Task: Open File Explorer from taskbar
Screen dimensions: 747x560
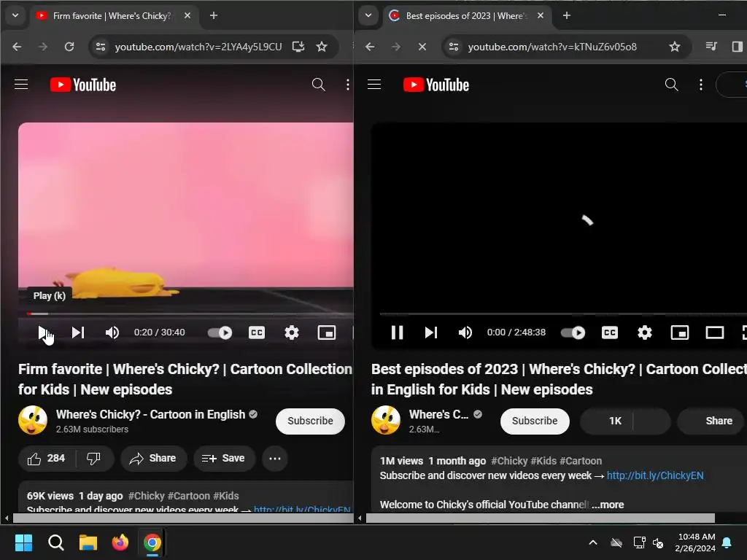Action: tap(88, 542)
